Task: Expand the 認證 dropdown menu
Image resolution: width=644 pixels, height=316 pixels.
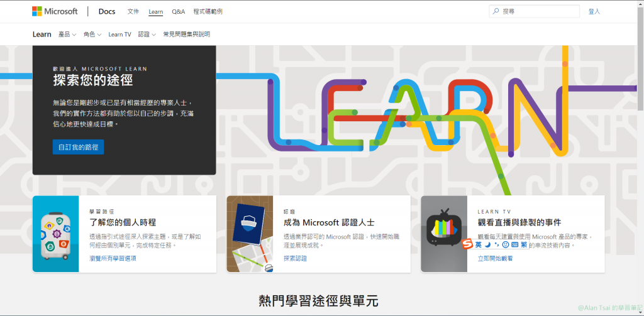Action: 147,35
